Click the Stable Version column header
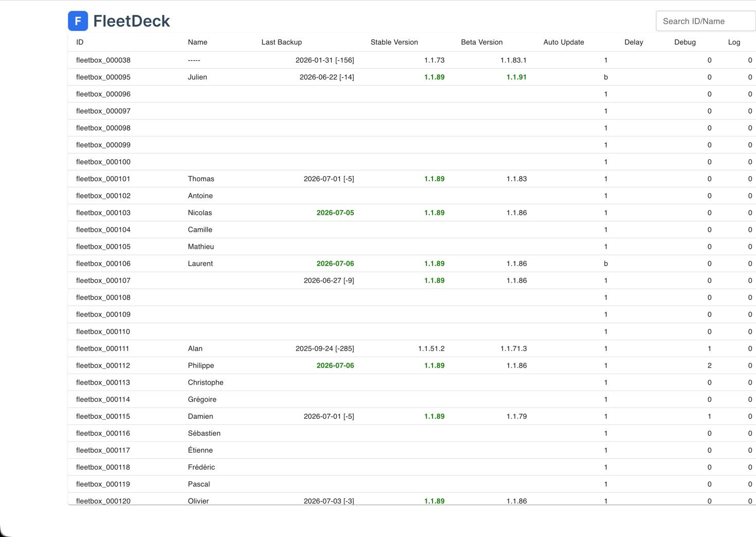The image size is (756, 537). pos(394,42)
